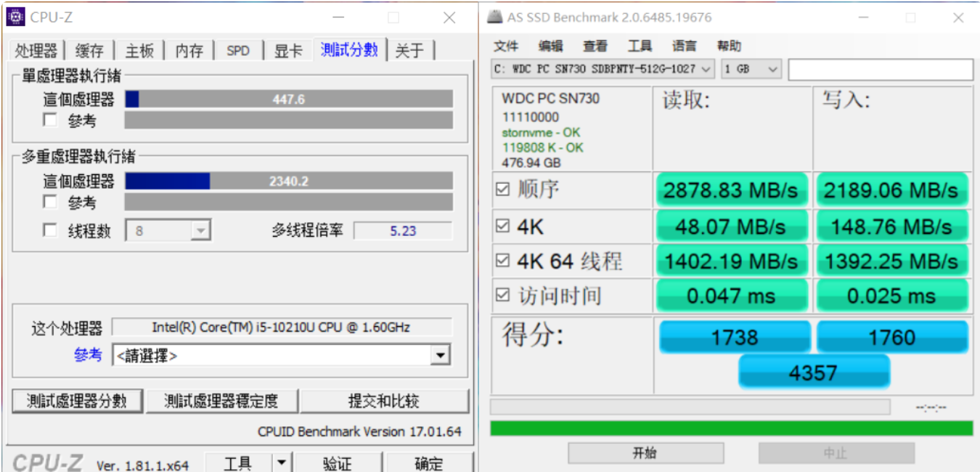The width and height of the screenshot is (980, 472).
Task: Click the read score 1738
Action: (735, 337)
